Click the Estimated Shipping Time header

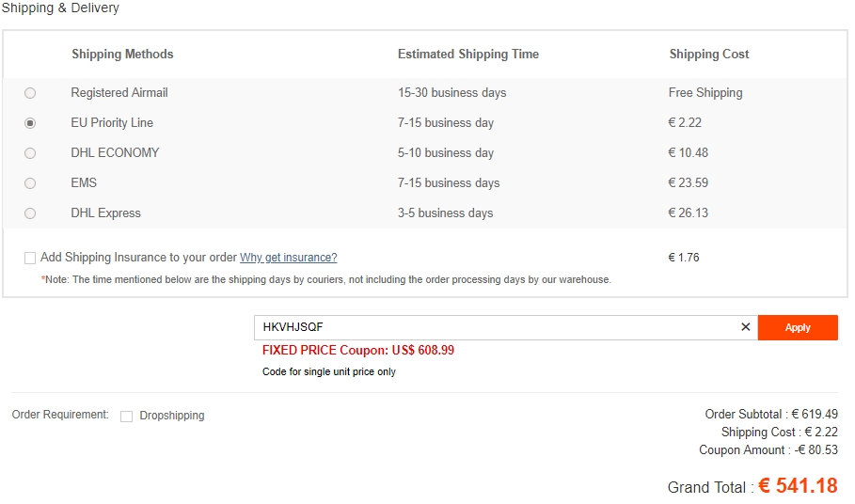(468, 55)
